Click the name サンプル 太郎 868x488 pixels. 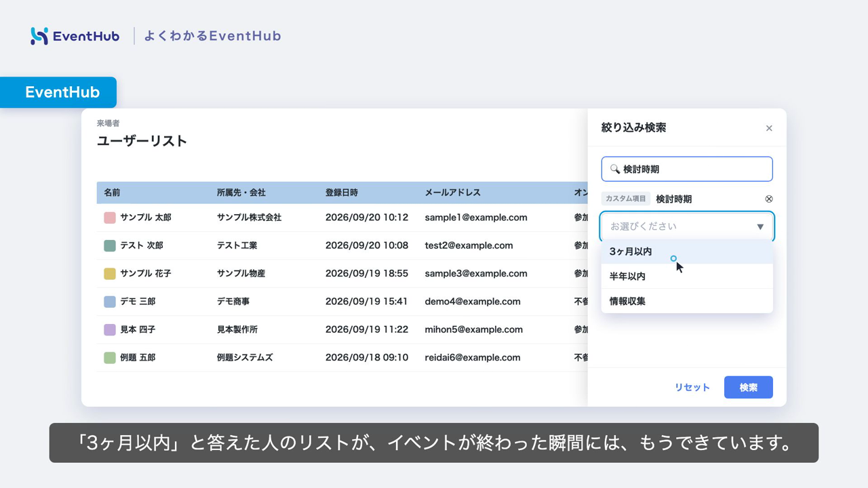146,218
